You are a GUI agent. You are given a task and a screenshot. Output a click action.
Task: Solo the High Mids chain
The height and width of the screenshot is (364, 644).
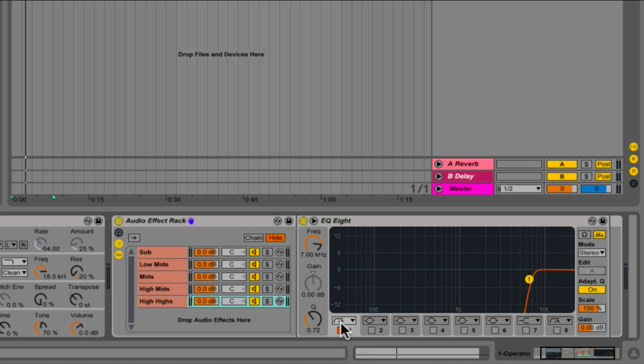tap(267, 289)
